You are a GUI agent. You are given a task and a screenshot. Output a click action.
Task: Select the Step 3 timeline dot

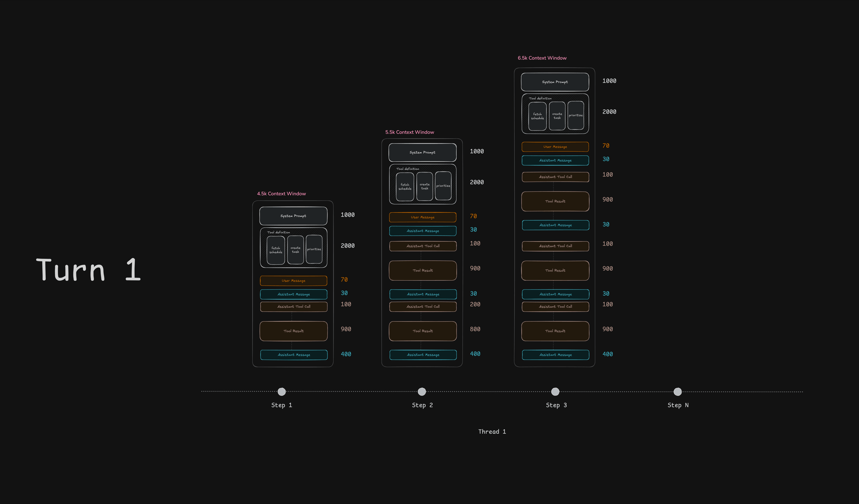(555, 392)
